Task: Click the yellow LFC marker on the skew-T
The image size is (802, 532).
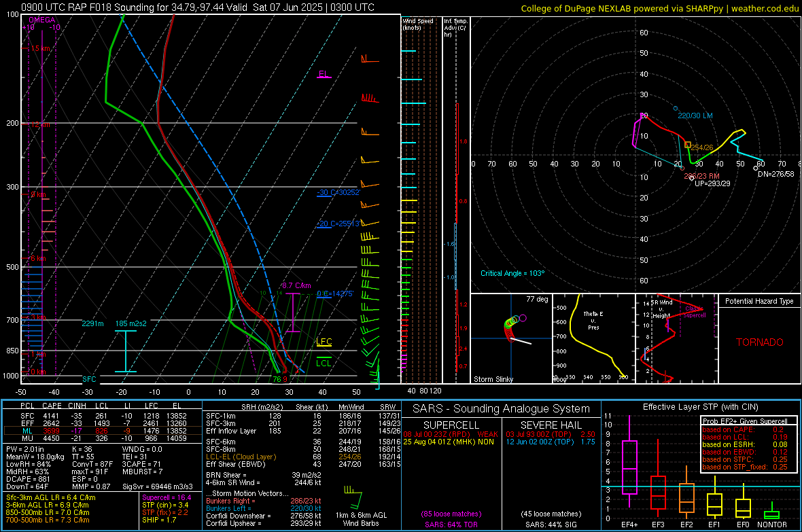Action: tap(324, 342)
